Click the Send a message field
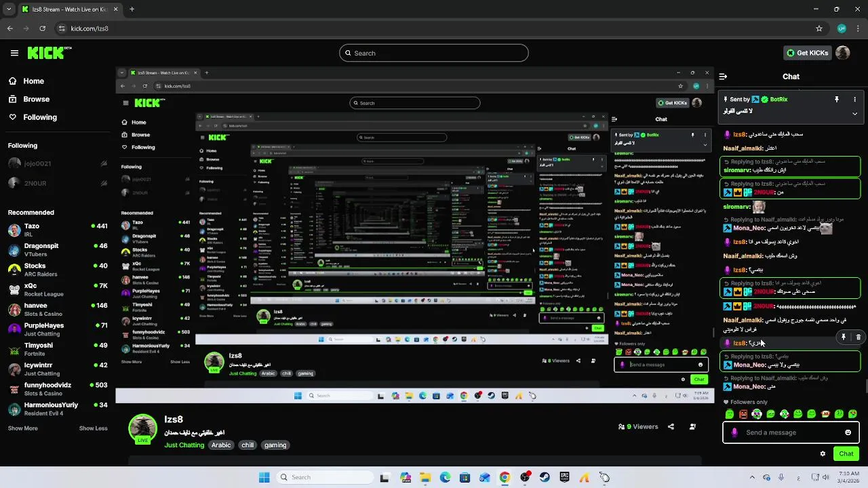868x488 pixels. (791, 432)
